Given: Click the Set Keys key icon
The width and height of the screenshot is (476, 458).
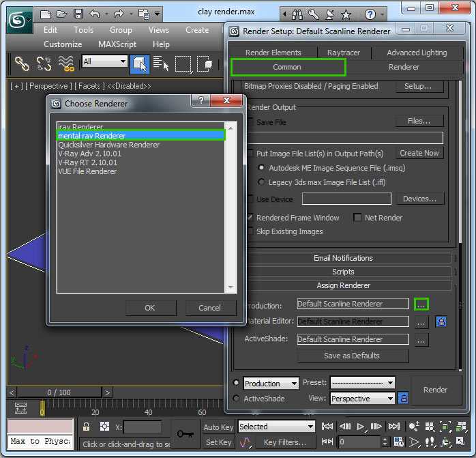Looking at the screenshot, I should 185,434.
